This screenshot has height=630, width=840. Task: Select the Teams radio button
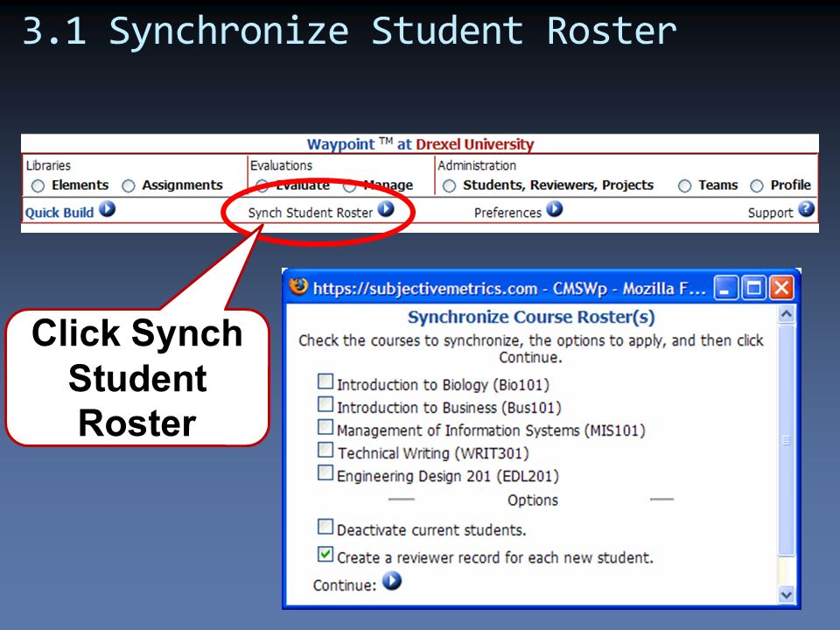point(684,185)
